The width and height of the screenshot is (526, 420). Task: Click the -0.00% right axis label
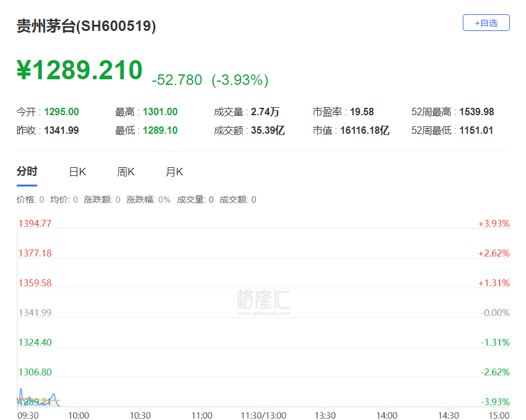point(495,313)
